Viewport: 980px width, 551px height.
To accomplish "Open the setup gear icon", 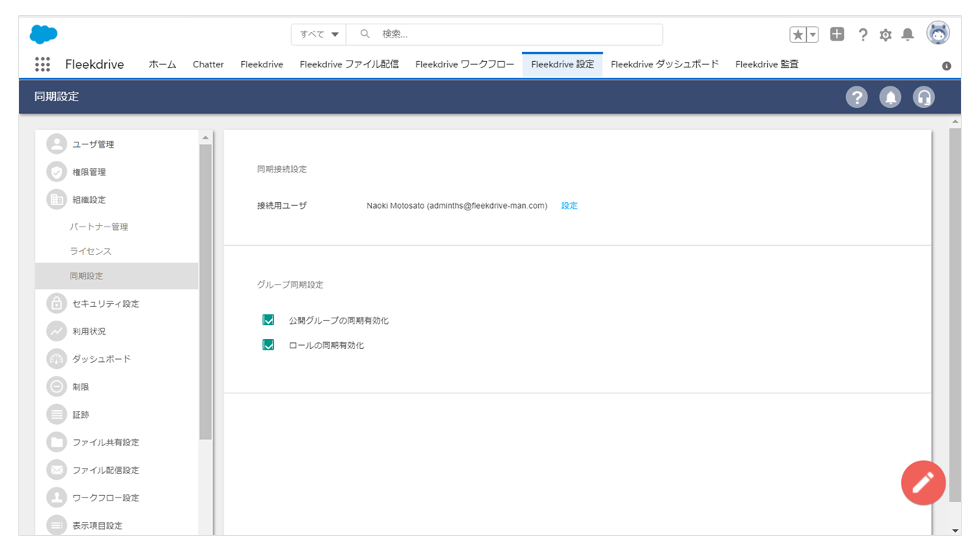I will click(x=886, y=34).
